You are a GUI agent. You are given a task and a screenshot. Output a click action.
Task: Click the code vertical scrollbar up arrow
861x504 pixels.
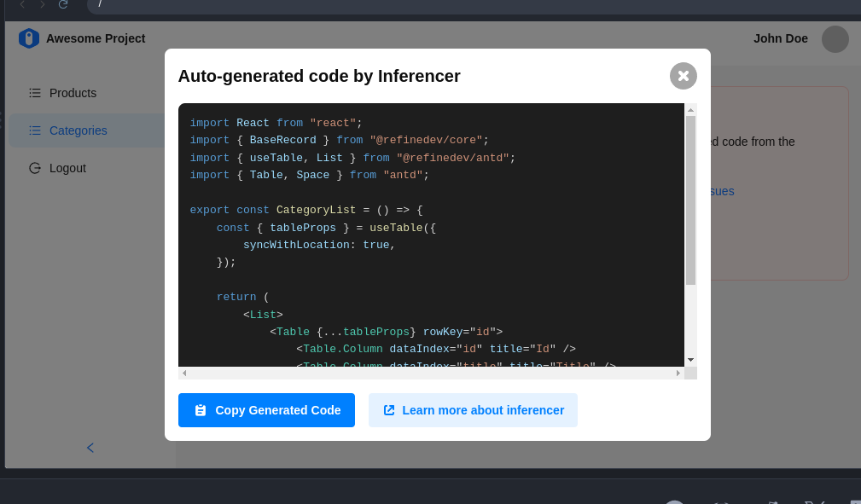[691, 110]
